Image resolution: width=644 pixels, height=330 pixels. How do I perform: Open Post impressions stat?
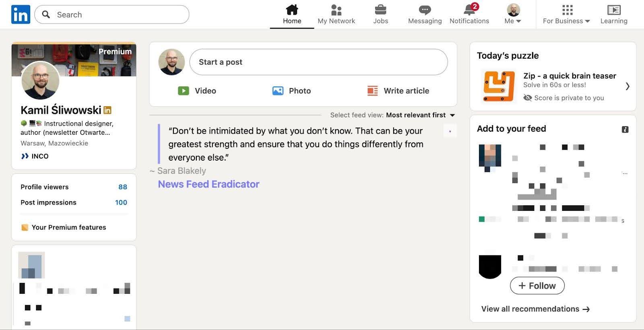[74, 202]
